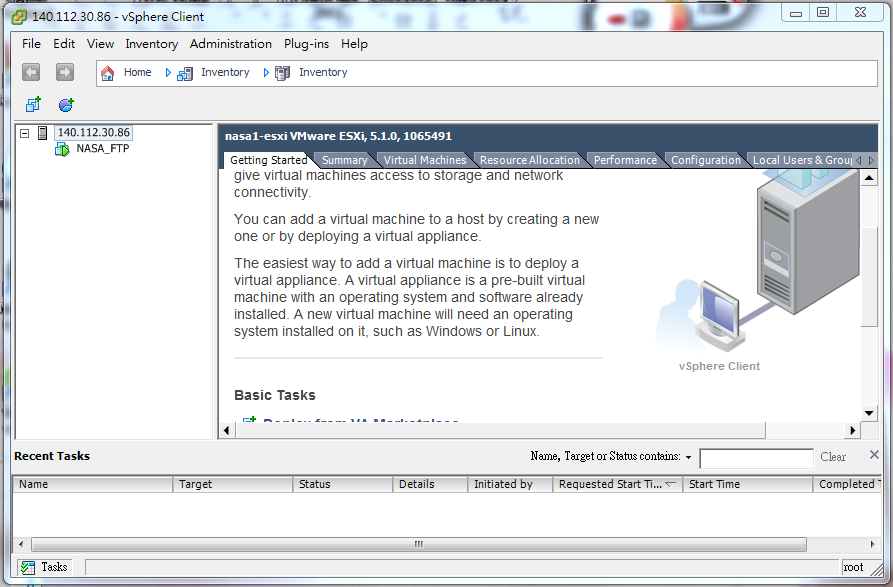
Task: Click the Recent Tasks panel title
Action: click(52, 456)
